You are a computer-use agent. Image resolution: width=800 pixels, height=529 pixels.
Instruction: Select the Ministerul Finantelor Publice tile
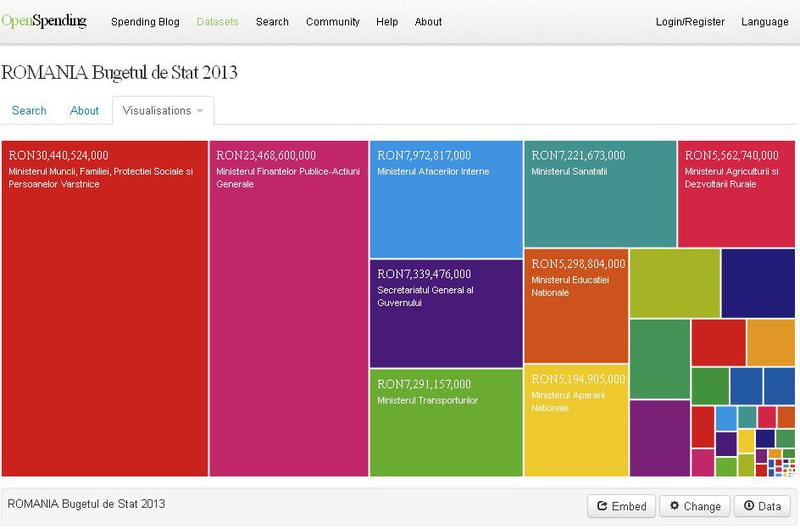(x=289, y=309)
